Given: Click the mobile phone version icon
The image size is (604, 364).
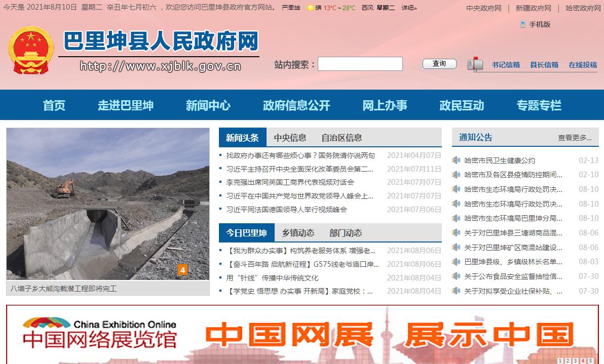Looking at the screenshot, I should (523, 24).
